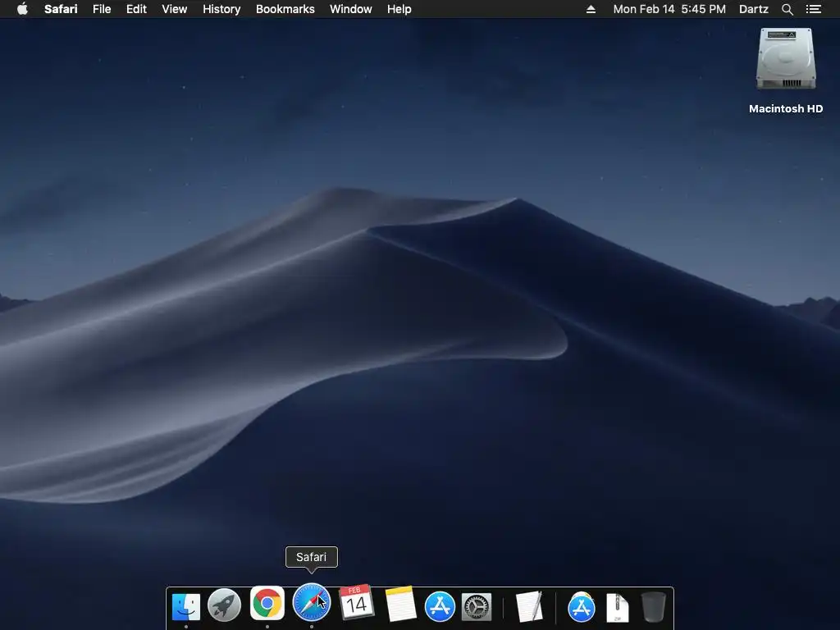
Task: Launch Launchpad rocket icon in Dock
Action: pos(224,605)
